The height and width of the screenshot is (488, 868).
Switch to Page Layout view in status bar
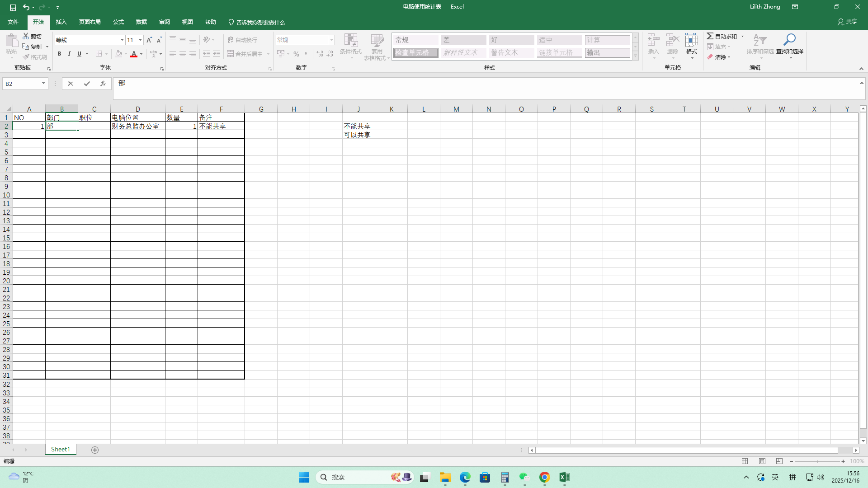(762, 461)
